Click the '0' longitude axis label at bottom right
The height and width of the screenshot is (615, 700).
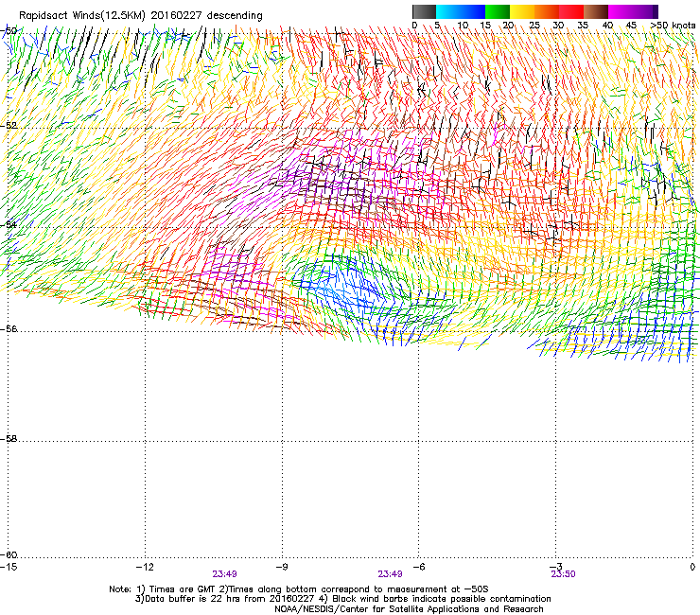(692, 567)
